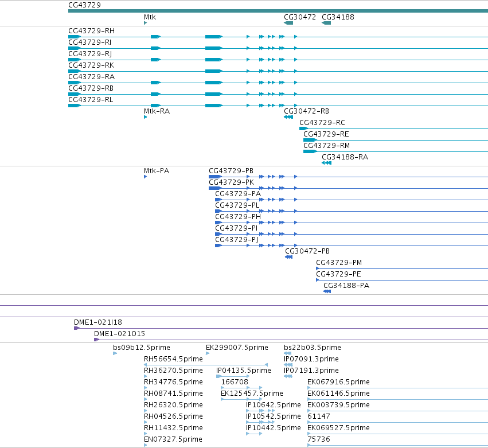The height and width of the screenshot is (448, 488).
Task: Click transcript label CG43729-RI
Action: [x=89, y=42]
